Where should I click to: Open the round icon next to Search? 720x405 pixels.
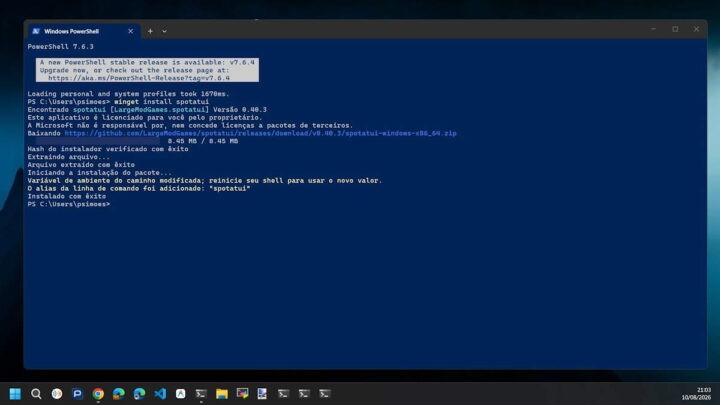tap(56, 394)
